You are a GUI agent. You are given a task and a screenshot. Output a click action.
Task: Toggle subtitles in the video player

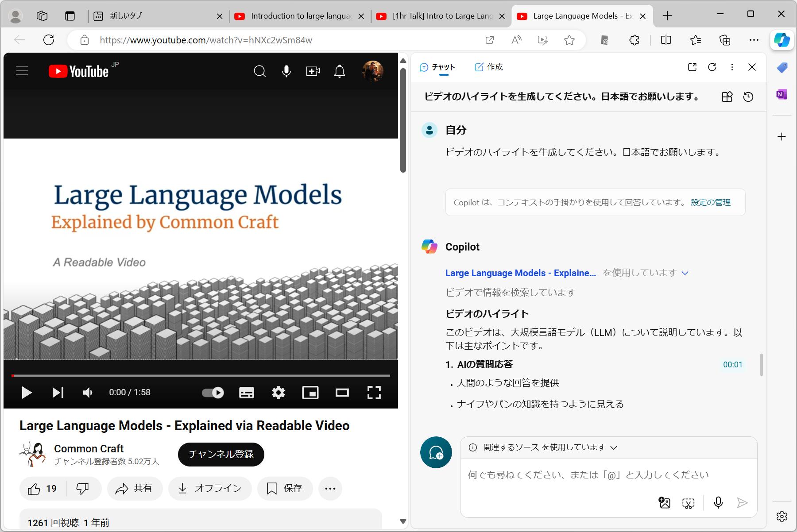point(247,393)
